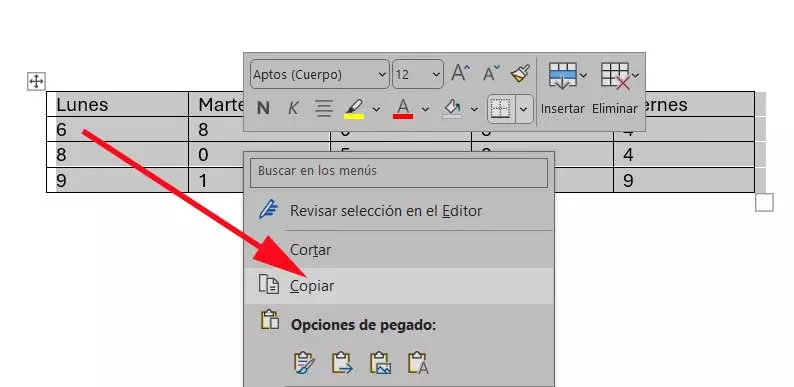Viewport: 794px width, 387px height.
Task: Toggle italic with the K button
Action: click(x=293, y=108)
